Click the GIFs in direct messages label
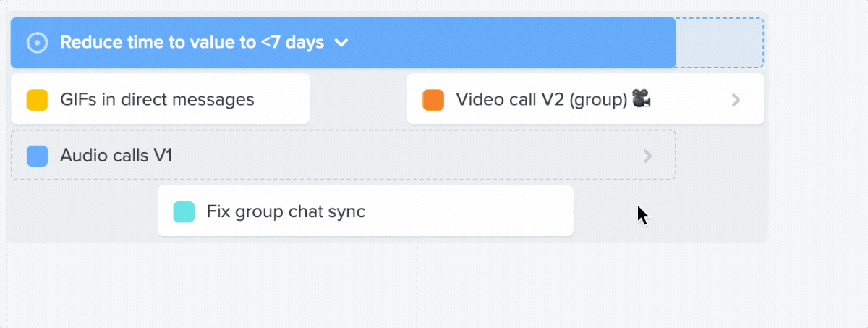The image size is (868, 328). tap(157, 99)
